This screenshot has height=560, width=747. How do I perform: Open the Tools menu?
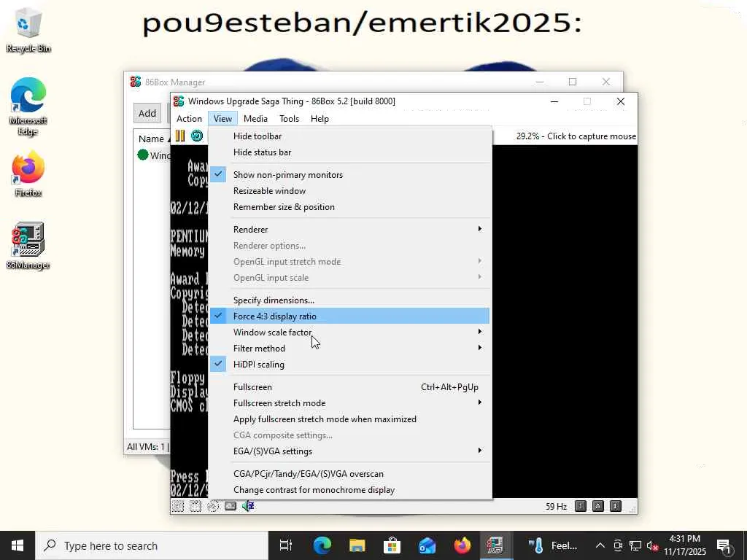[x=289, y=119]
